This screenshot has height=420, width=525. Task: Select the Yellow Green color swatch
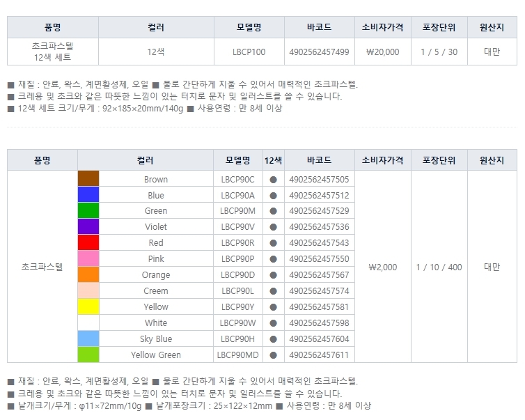88,355
